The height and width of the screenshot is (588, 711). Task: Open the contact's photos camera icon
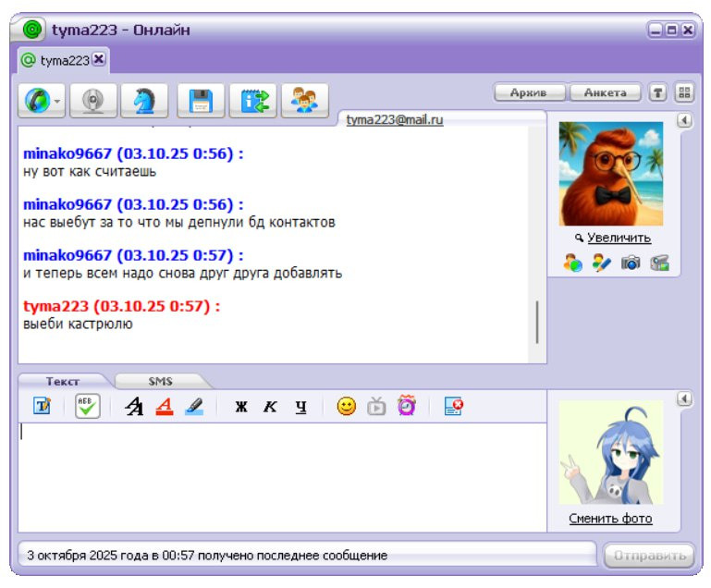[x=631, y=263]
